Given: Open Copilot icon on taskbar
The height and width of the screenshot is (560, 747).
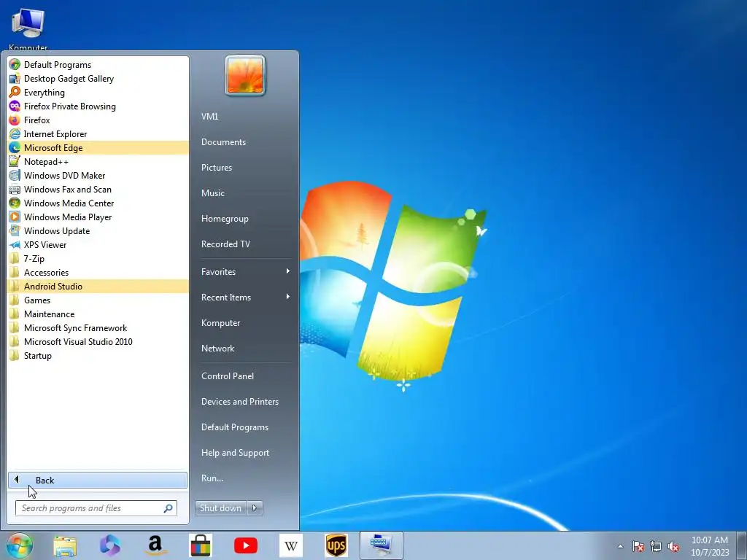Looking at the screenshot, I should pyautogui.click(x=110, y=545).
